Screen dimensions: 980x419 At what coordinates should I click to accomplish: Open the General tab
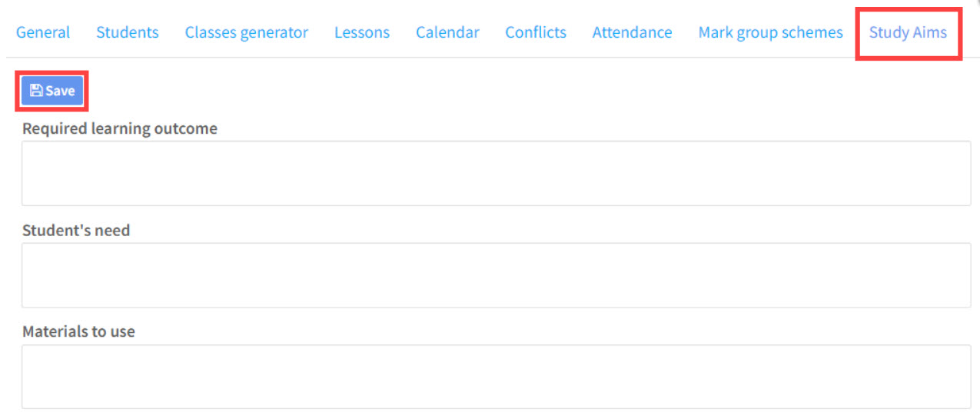[43, 32]
